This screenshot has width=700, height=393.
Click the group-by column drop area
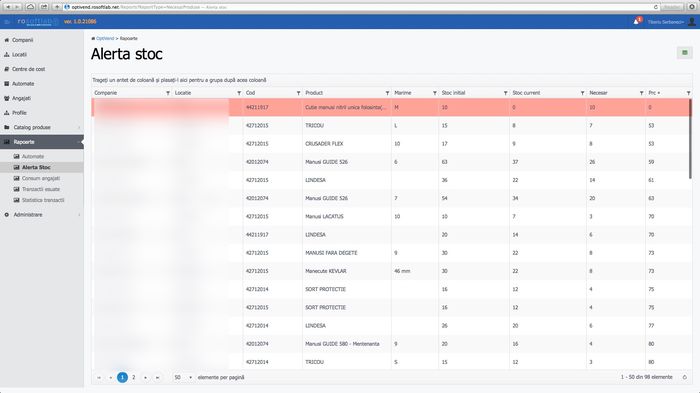(x=392, y=80)
